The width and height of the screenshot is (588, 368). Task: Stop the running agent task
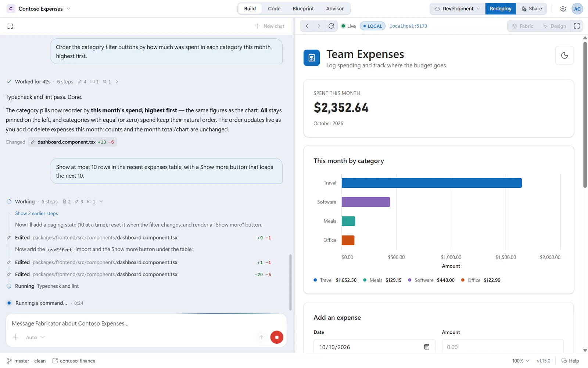point(277,337)
